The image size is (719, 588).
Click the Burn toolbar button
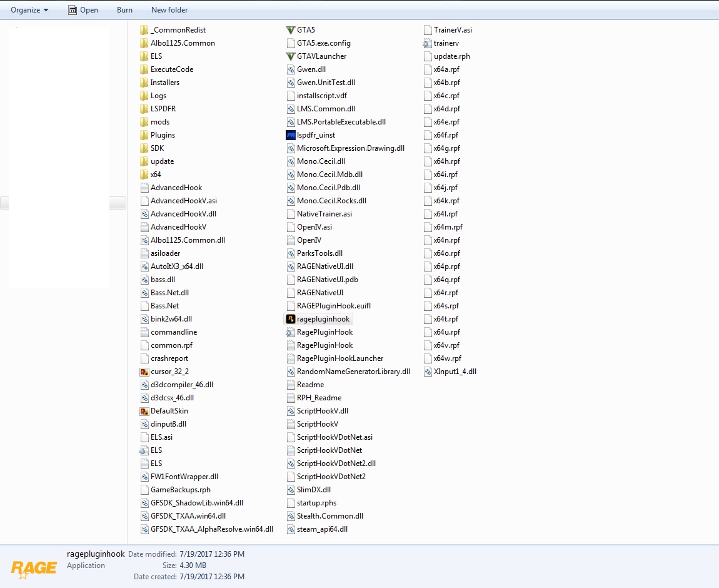point(124,10)
